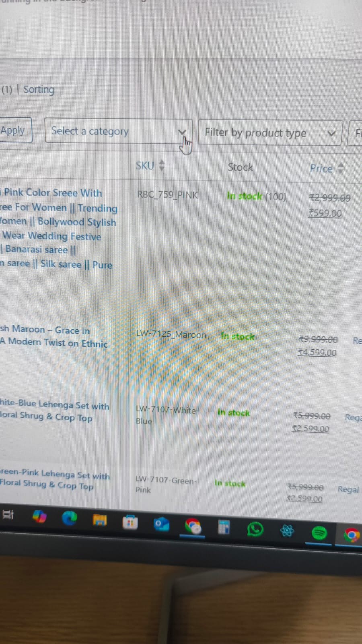Open Green-Pink Lehenga Set product link

click(x=55, y=479)
